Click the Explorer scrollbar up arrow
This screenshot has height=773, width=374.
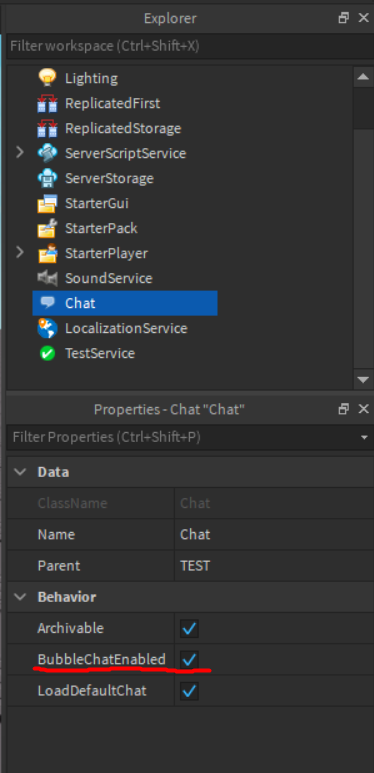click(x=363, y=76)
